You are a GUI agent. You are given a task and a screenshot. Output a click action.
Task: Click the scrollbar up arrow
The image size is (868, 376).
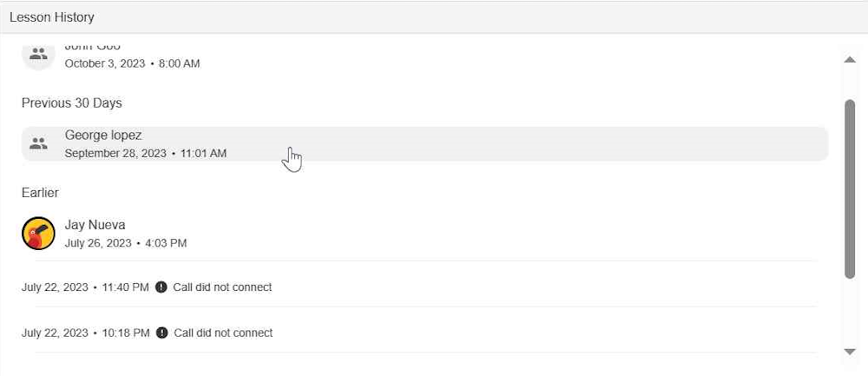click(x=850, y=59)
